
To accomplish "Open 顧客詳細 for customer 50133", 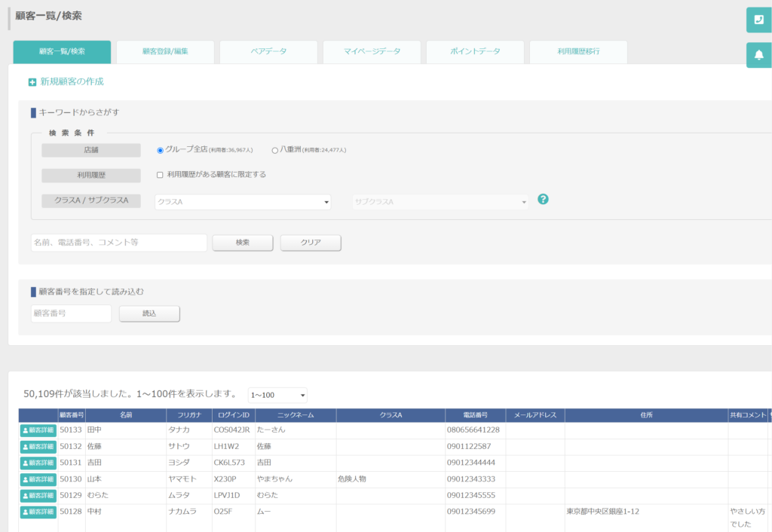I will pos(38,430).
